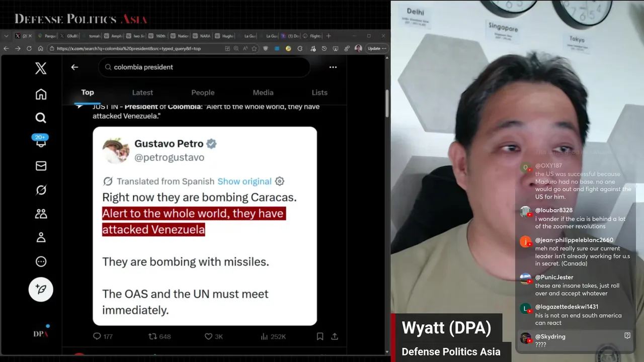Reload the page with browser refresh
644x362 pixels.
click(x=29, y=49)
